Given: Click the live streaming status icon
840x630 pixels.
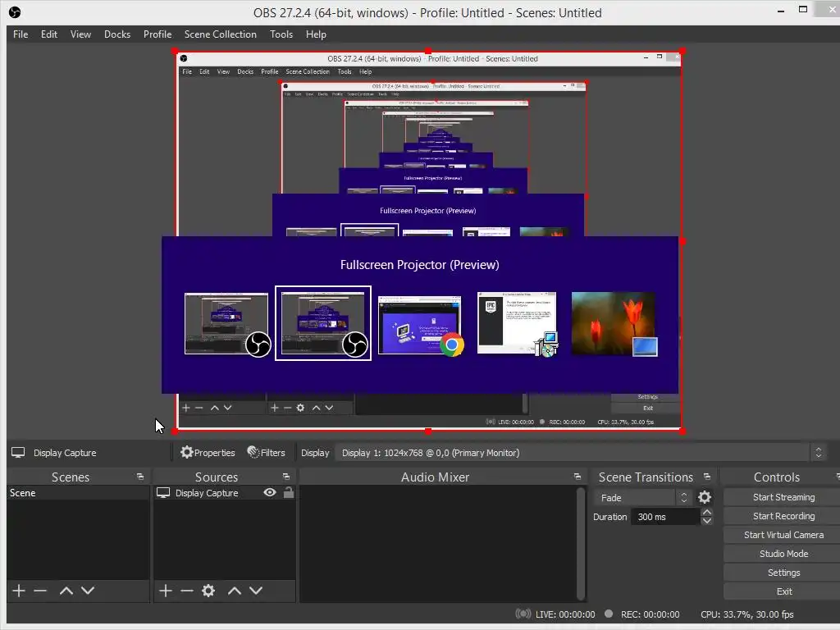Looking at the screenshot, I should [523, 614].
